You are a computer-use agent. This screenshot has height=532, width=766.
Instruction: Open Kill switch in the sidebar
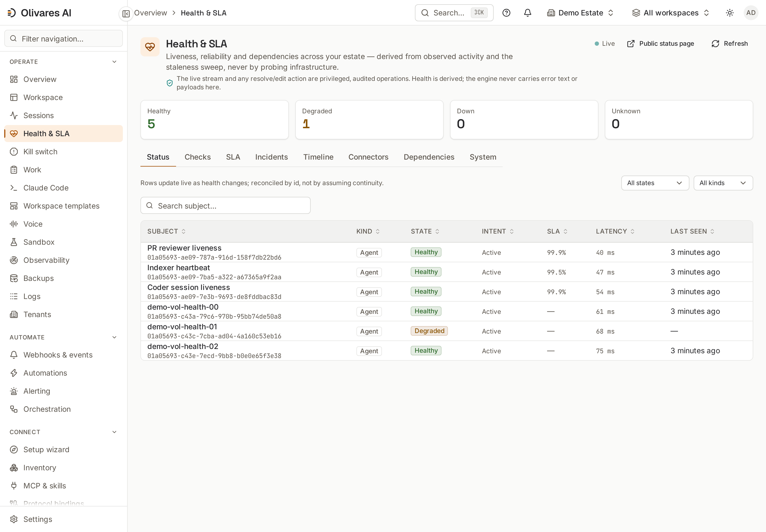[63, 152]
